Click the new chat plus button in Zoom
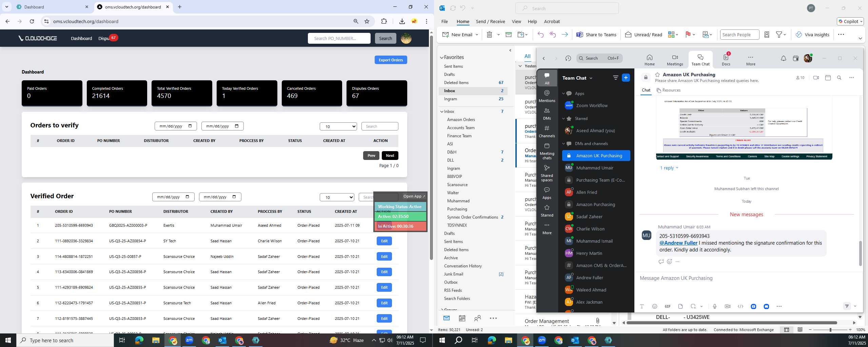 click(626, 78)
